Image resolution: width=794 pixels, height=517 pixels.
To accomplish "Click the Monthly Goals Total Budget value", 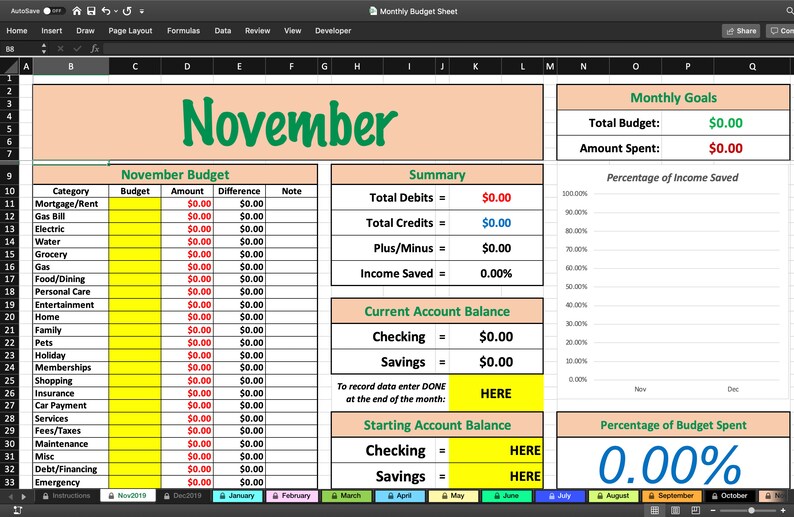I will pyautogui.click(x=725, y=123).
